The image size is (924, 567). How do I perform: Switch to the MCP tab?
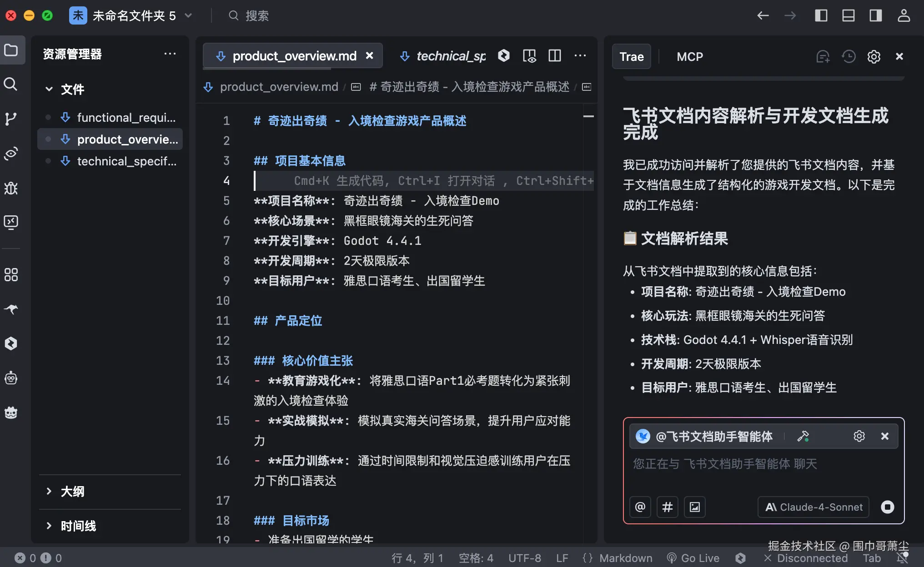[689, 56]
